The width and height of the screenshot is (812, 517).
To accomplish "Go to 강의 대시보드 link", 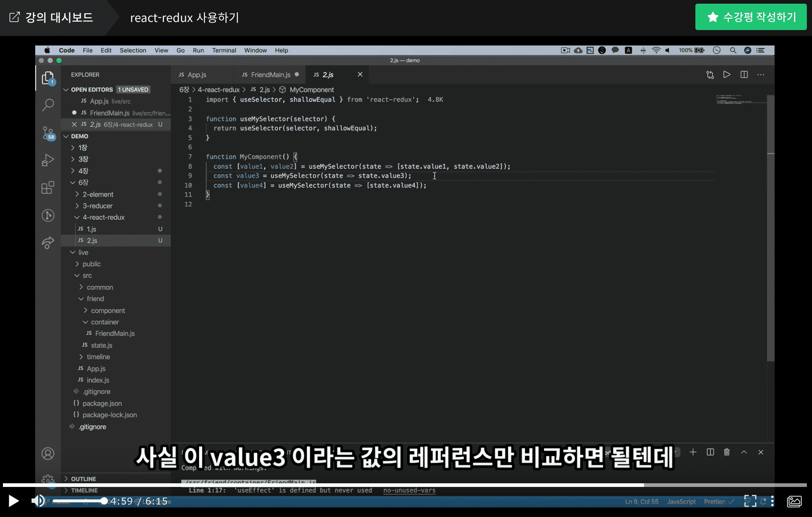I will pyautogui.click(x=51, y=17).
